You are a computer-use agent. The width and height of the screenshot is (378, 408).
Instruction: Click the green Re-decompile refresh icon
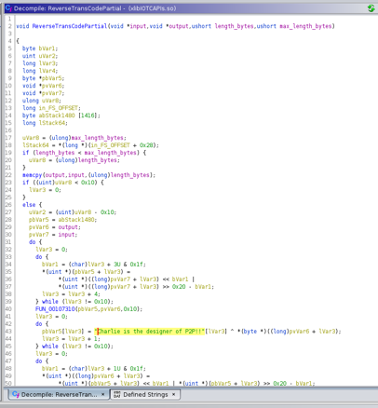(371, 8)
